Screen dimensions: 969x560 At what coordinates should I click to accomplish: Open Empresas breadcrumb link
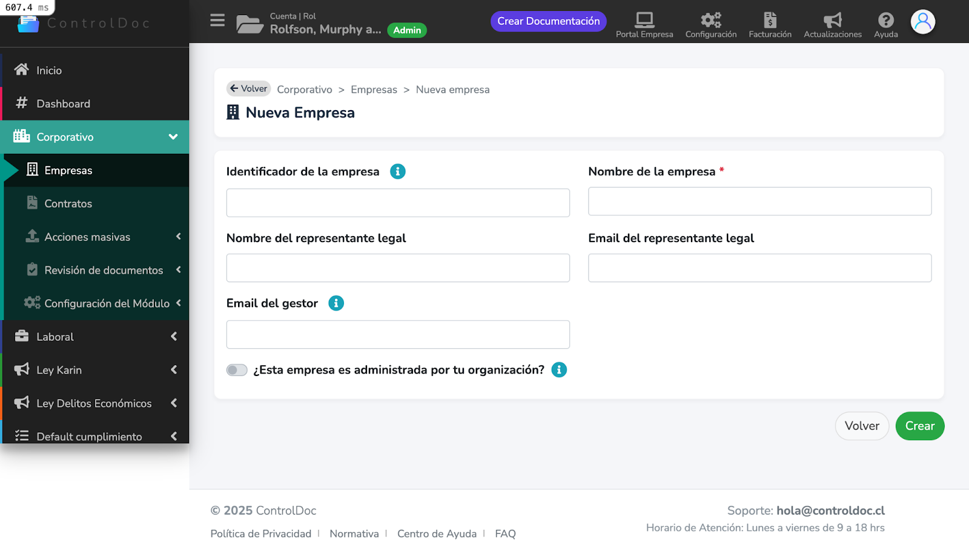coord(374,90)
